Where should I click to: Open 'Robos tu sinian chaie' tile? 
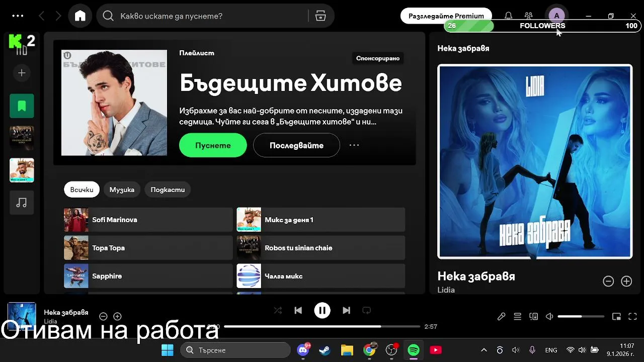(321, 248)
